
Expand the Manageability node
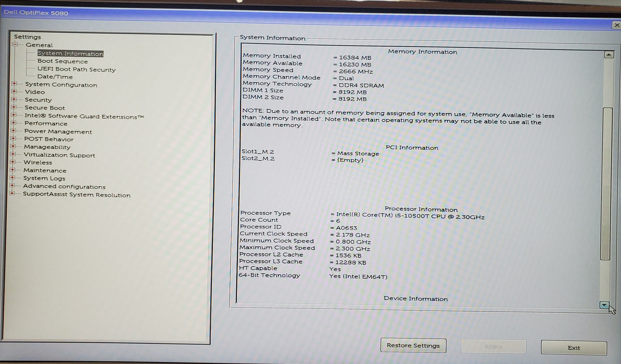point(13,147)
